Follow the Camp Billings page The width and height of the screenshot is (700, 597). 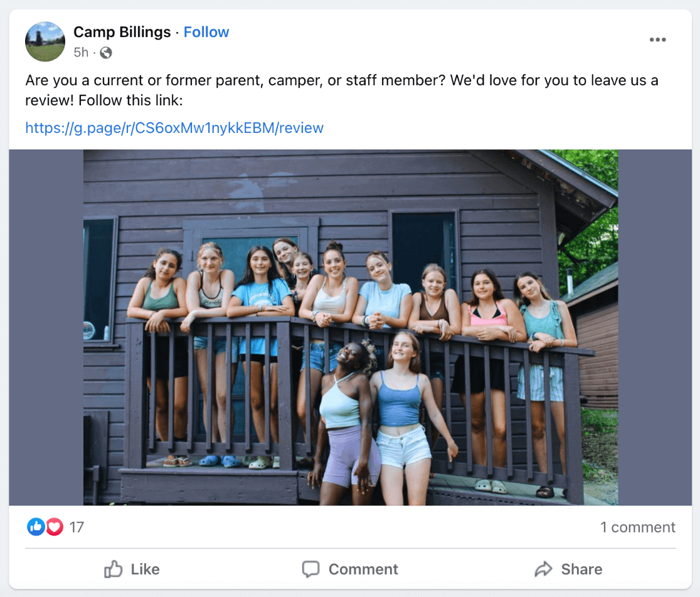pyautogui.click(x=206, y=32)
